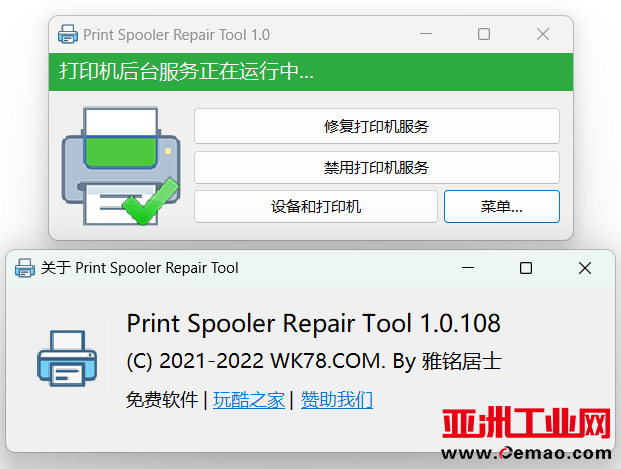Open the 玩酷之家 link in About window

coord(249,400)
